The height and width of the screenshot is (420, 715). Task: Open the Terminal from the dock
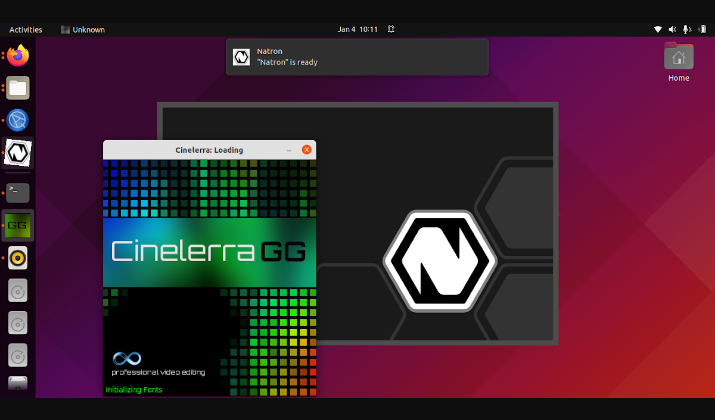coord(18,193)
